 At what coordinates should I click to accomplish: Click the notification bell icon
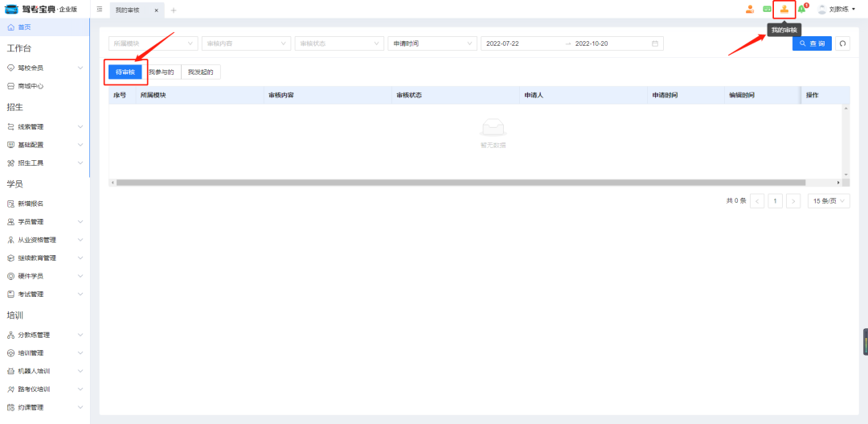801,10
